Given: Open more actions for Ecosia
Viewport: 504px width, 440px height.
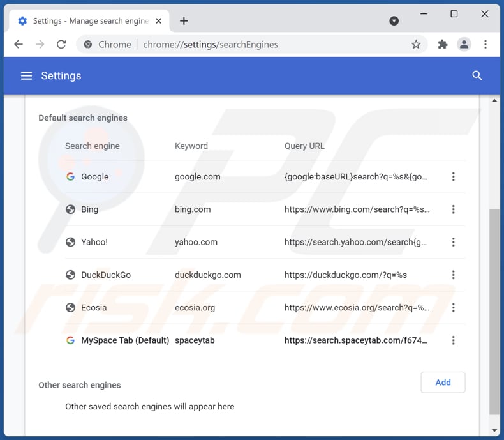Looking at the screenshot, I should click(x=453, y=308).
